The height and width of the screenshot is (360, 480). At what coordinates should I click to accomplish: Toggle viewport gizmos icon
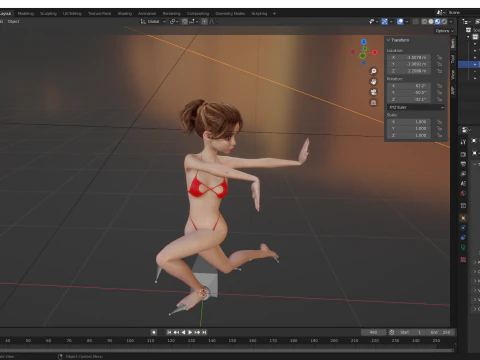coord(385,21)
